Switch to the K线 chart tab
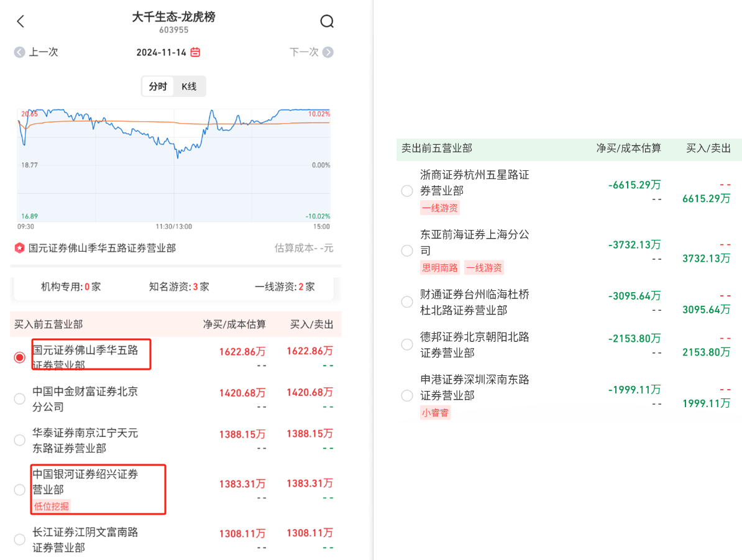742x560 pixels. (x=189, y=86)
